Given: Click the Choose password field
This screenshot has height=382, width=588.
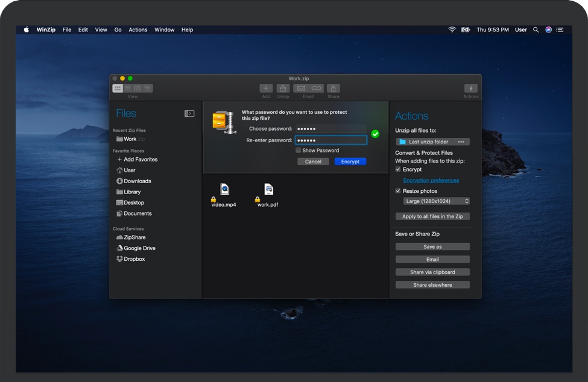Looking at the screenshot, I should tap(330, 129).
